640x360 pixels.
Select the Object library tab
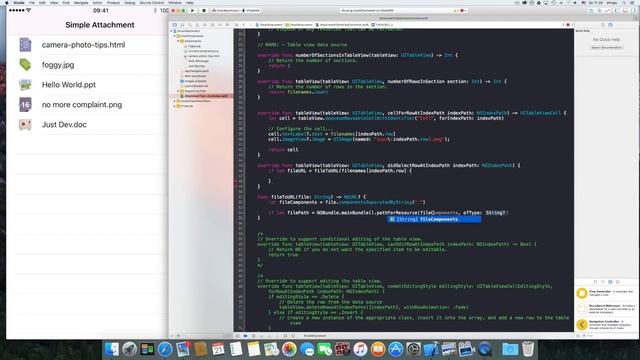(x=610, y=282)
